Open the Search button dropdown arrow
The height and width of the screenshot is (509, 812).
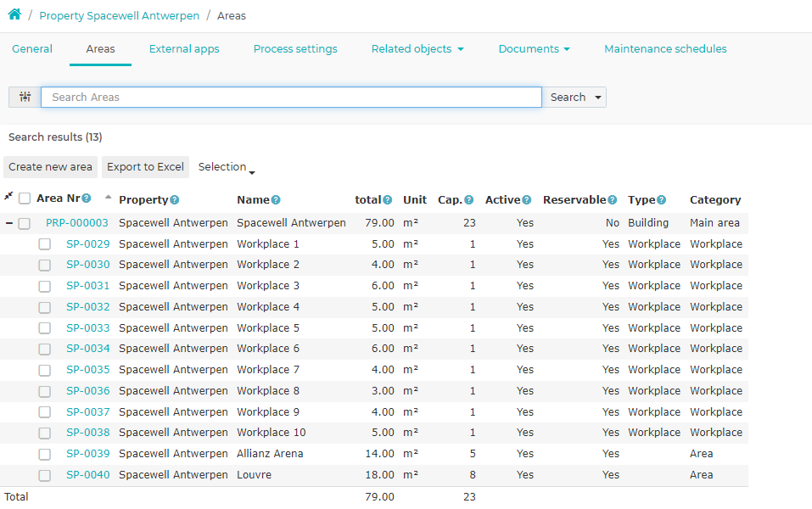pos(598,98)
